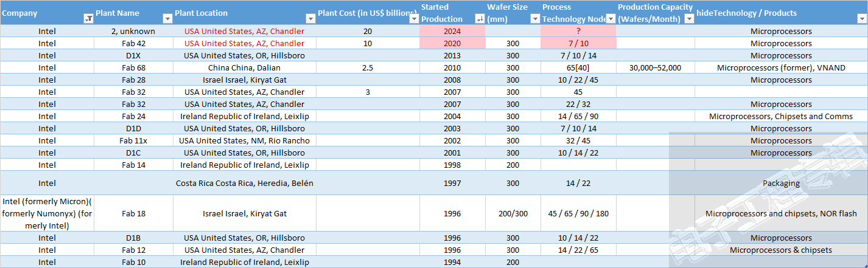868x268 pixels.
Task: Select the highlighted "7 / 10" process node cell
Action: coord(578,43)
